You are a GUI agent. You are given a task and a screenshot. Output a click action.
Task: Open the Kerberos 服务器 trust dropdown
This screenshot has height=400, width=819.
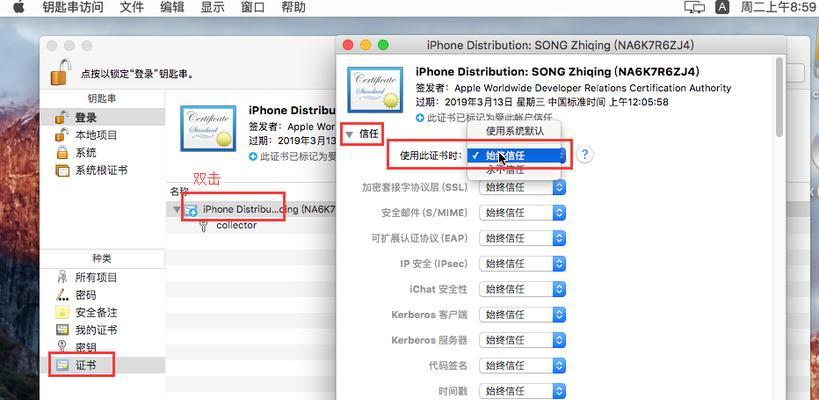tap(522, 340)
